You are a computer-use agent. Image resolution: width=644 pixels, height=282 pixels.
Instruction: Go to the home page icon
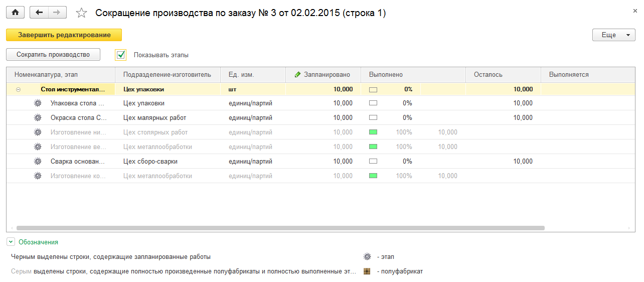click(x=15, y=13)
